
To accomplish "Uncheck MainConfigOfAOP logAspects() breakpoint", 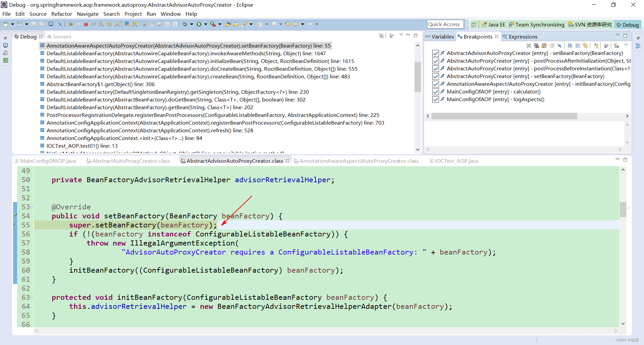I will [436, 99].
